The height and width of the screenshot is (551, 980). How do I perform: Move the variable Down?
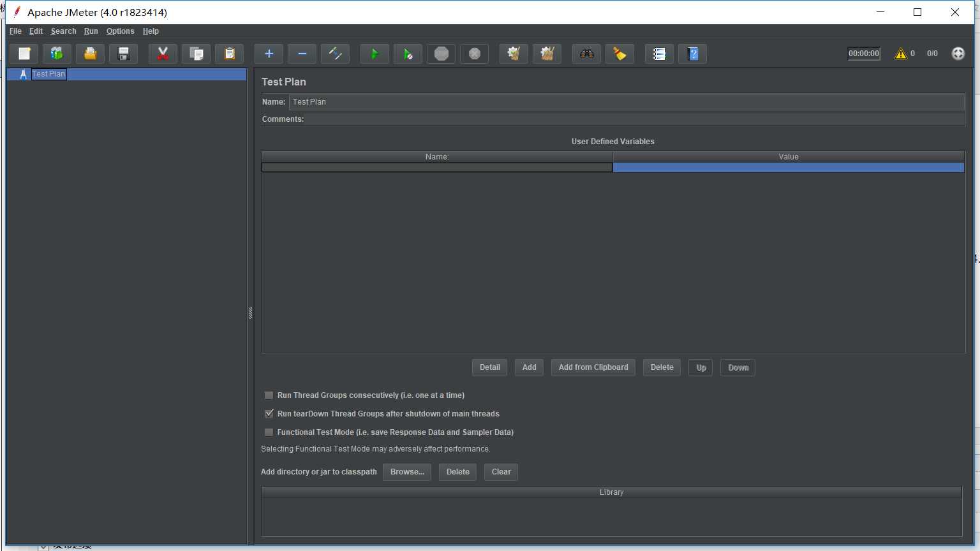tap(738, 368)
